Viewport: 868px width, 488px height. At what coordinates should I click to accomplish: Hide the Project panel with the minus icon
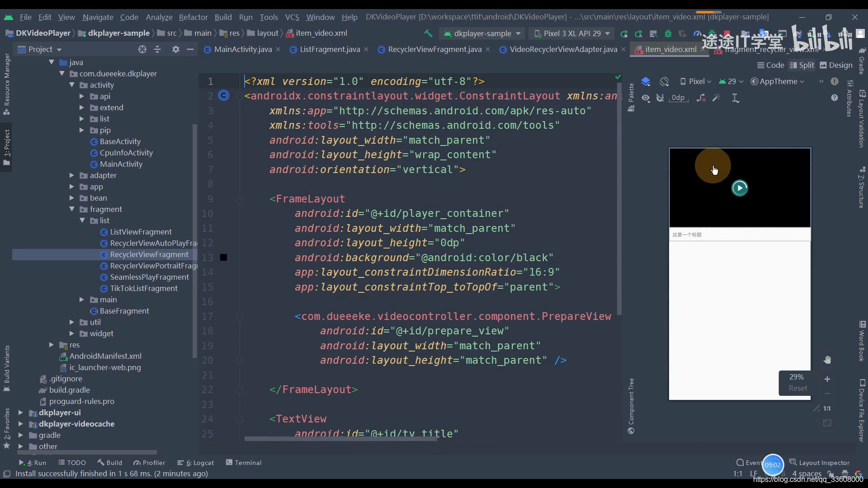pos(190,49)
